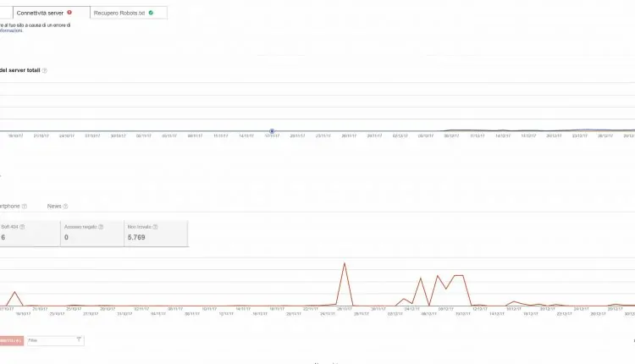Click red error icon on Connettività server

[69, 13]
